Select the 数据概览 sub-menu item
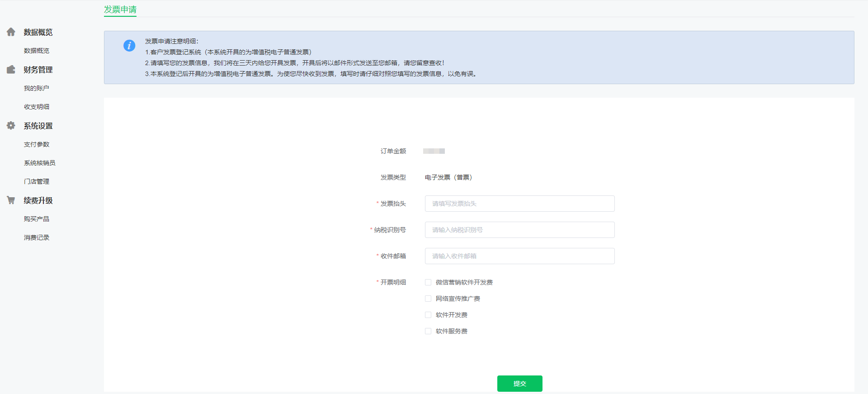868x394 pixels. [37, 51]
